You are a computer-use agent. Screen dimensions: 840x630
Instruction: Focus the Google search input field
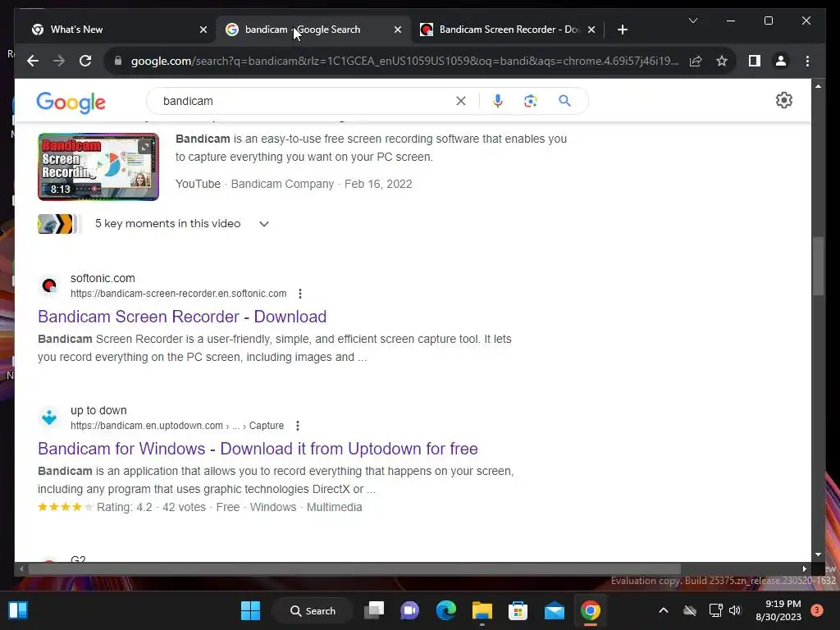tap(305, 101)
